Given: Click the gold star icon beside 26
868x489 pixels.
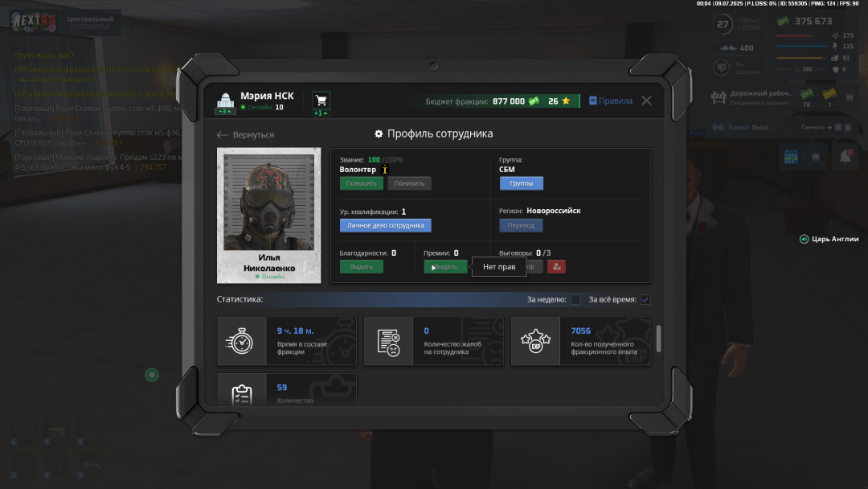Looking at the screenshot, I should [x=566, y=101].
